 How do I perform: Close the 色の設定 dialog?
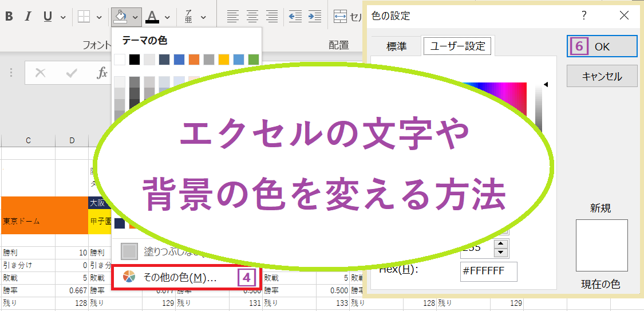(x=624, y=16)
